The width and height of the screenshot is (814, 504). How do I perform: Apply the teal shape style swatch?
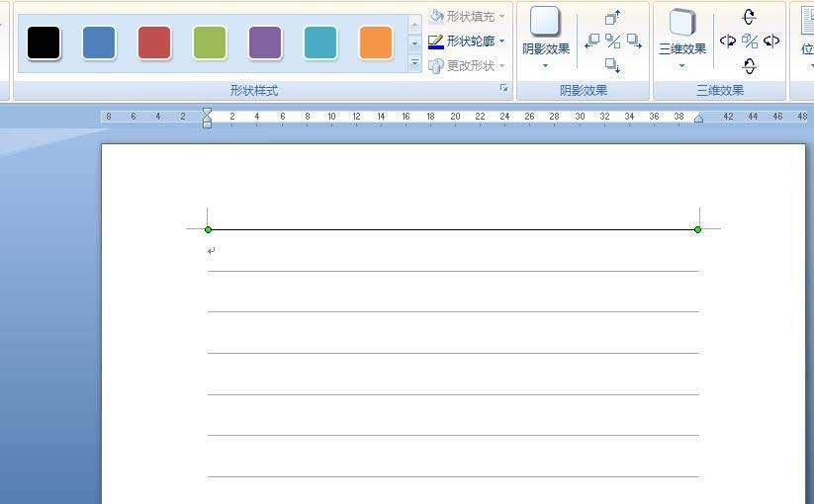(x=320, y=43)
